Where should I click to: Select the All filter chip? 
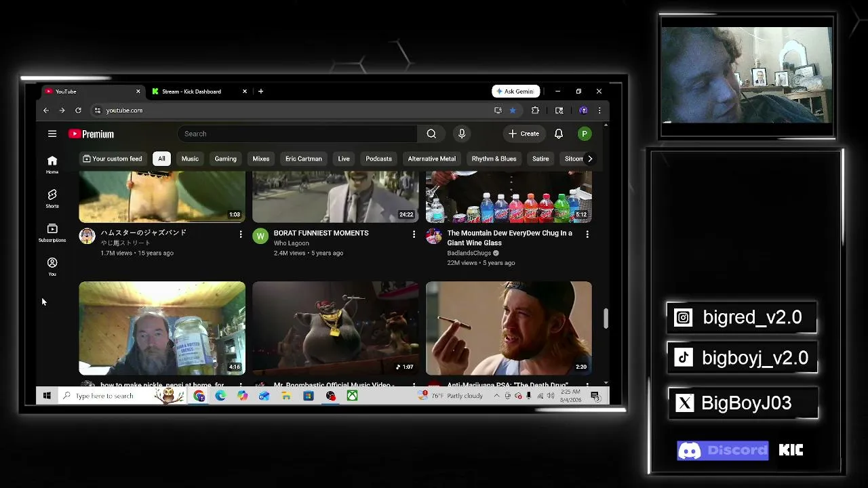[161, 159]
